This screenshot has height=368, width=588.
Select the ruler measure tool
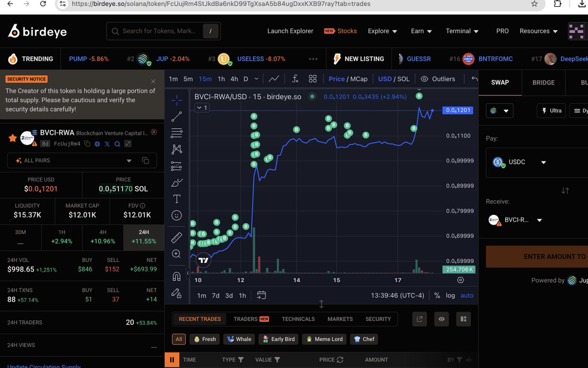point(177,237)
